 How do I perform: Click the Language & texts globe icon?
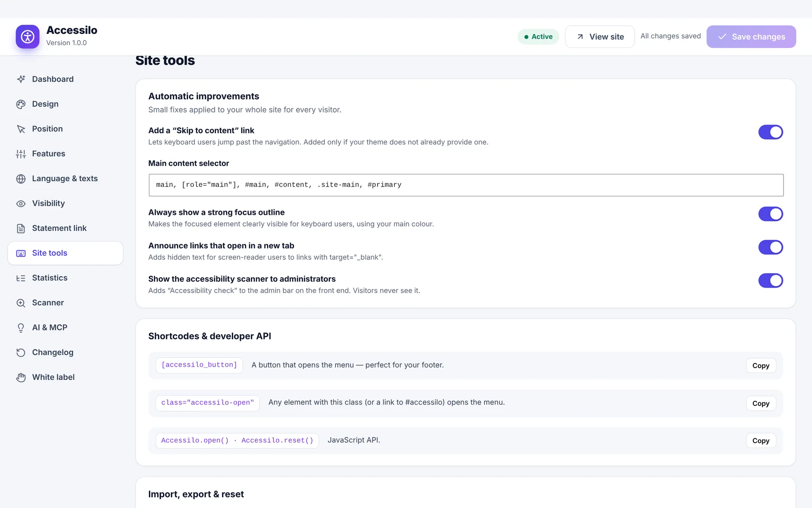pos(21,179)
